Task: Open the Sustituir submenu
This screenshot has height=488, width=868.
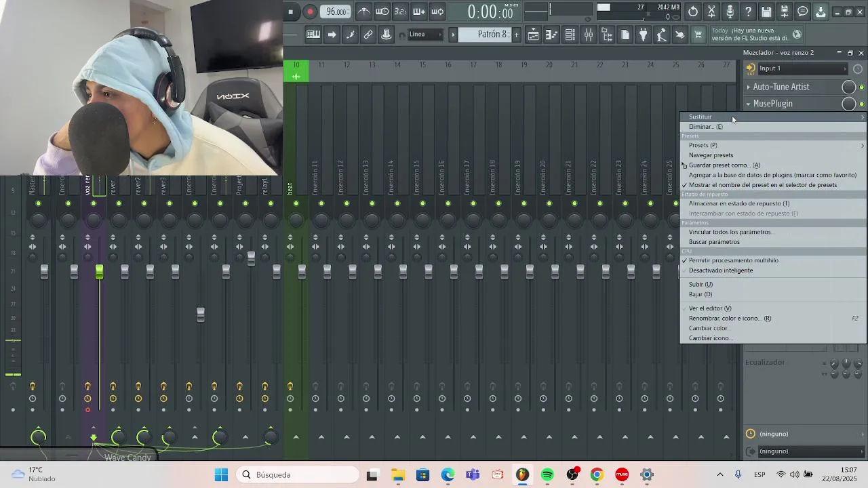Action: (x=774, y=117)
